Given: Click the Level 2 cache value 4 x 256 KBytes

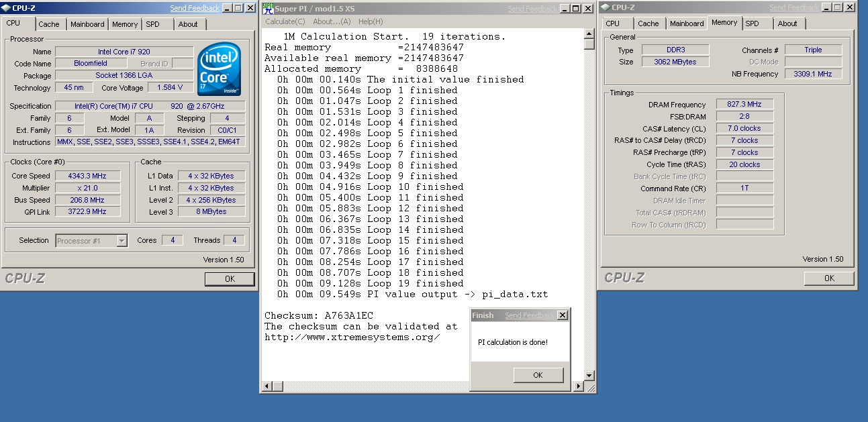Looking at the screenshot, I should pos(211,200).
